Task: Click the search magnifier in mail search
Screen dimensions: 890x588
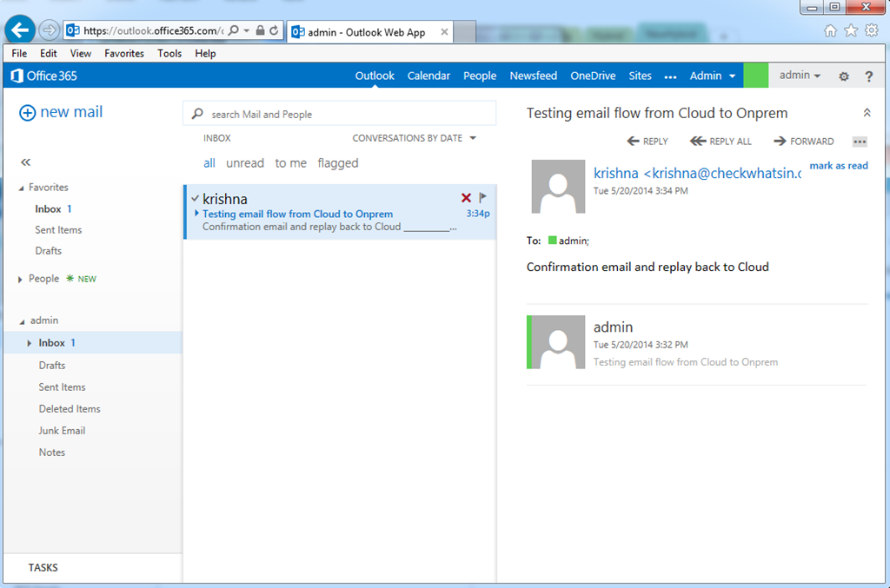Action: click(x=197, y=114)
